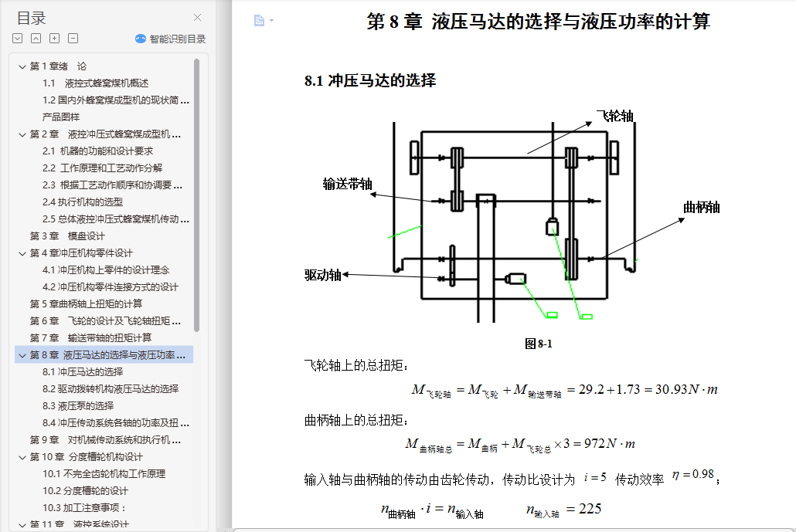Open 第9章 对机械传动系统和执行机

coord(105,440)
